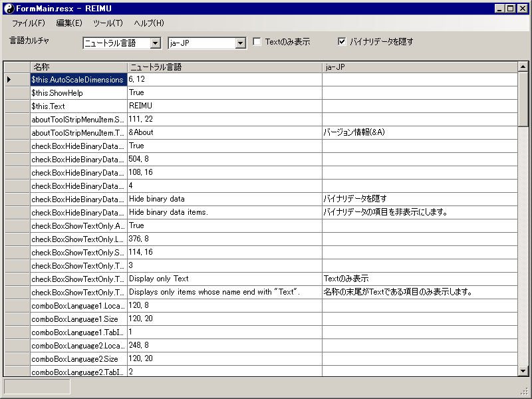The width and height of the screenshot is (532, 399).
Task: Enable the Textのみ表示 checkbox
Action: 257,42
